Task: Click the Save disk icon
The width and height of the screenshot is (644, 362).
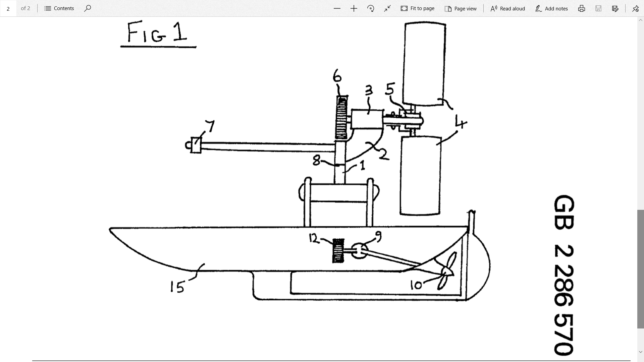Action: [x=598, y=8]
